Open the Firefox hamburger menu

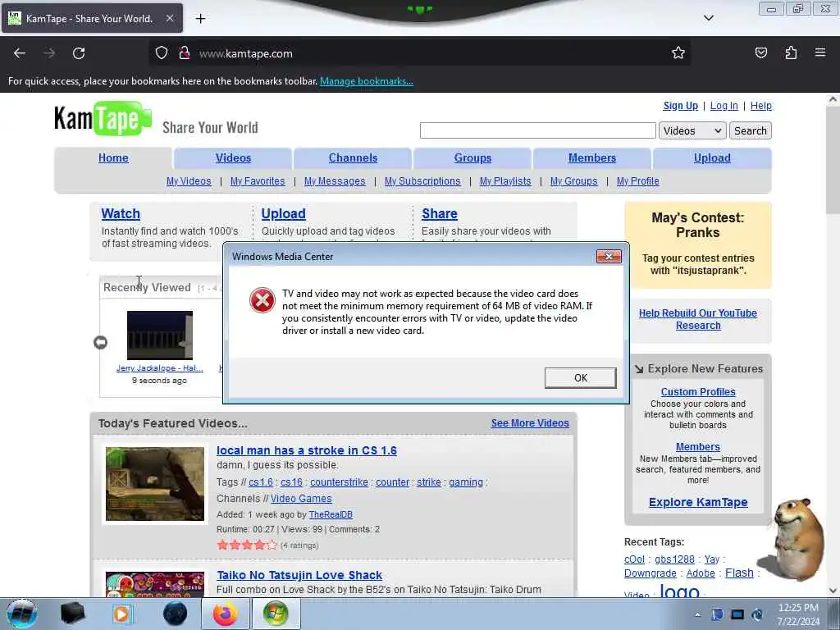pos(820,52)
